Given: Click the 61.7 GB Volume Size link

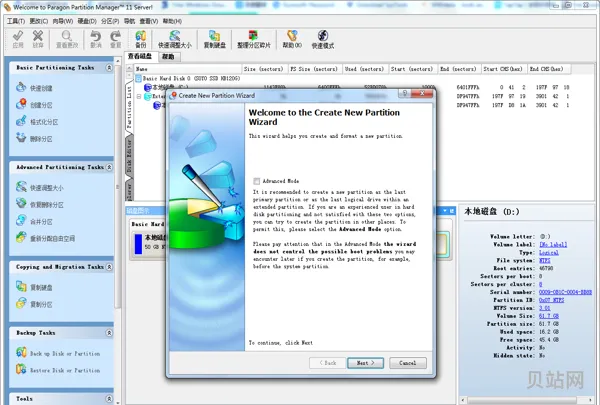Looking at the screenshot, I should (549, 316).
